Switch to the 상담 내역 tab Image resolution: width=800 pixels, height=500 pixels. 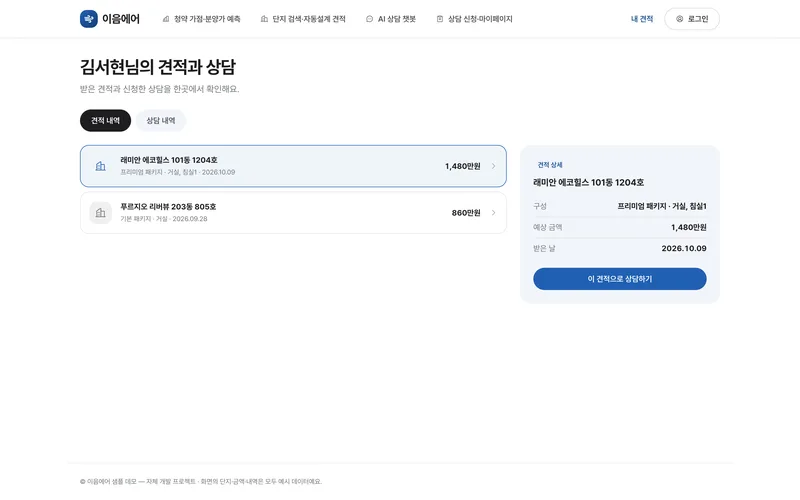161,121
